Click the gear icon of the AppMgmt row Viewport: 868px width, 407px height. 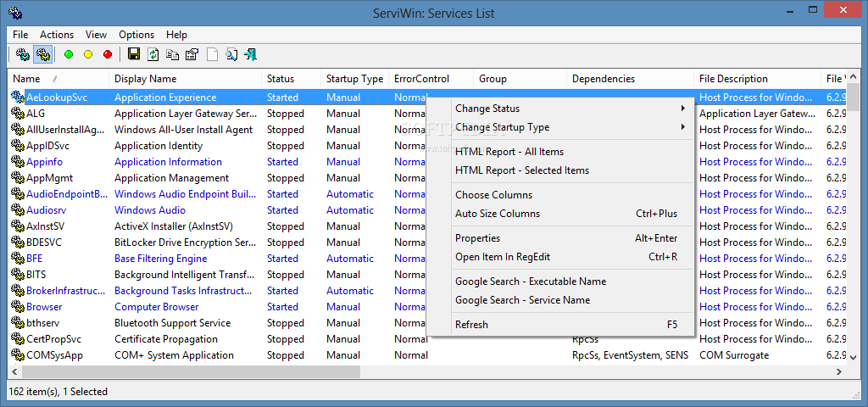click(x=18, y=178)
